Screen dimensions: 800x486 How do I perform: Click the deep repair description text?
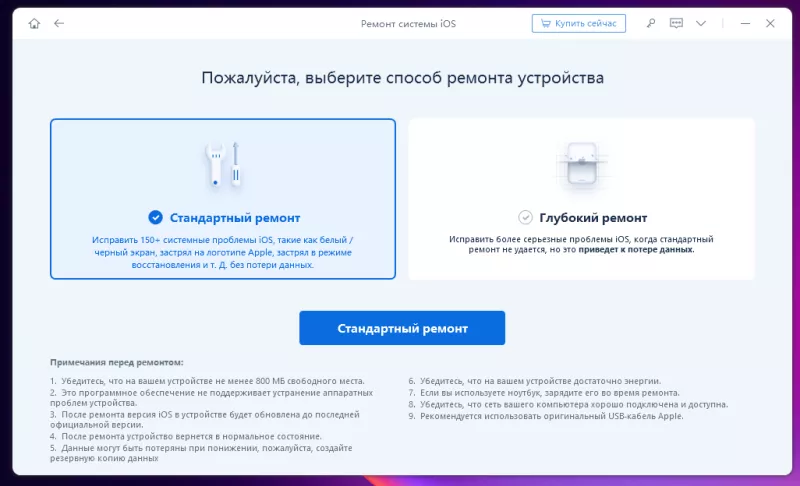pos(581,244)
